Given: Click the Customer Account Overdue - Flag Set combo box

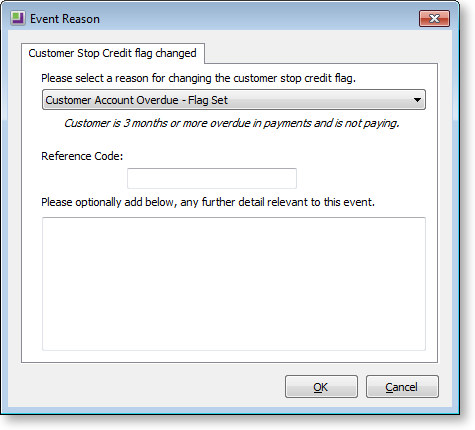Looking at the screenshot, I should (x=234, y=100).
